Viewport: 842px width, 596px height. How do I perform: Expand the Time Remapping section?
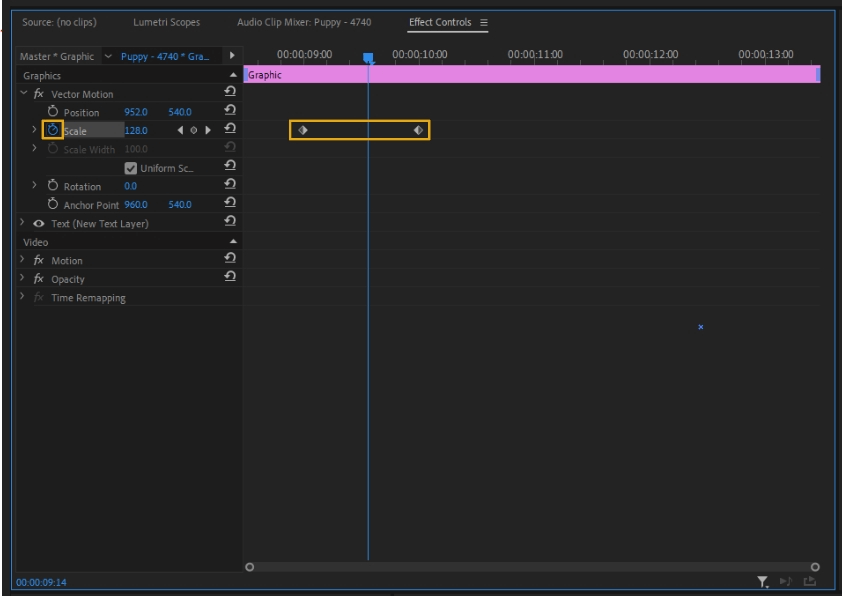(24, 297)
